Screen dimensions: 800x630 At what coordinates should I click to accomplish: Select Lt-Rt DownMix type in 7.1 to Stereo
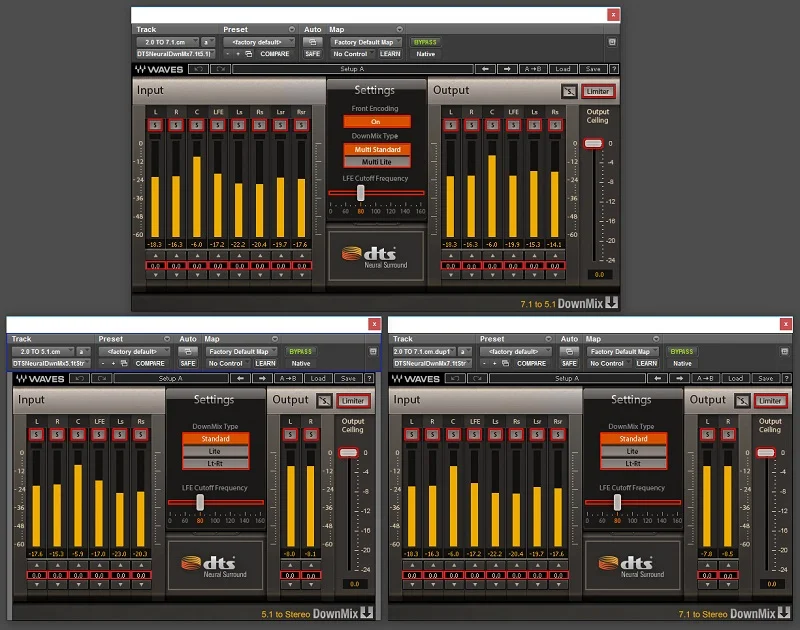[x=633, y=464]
